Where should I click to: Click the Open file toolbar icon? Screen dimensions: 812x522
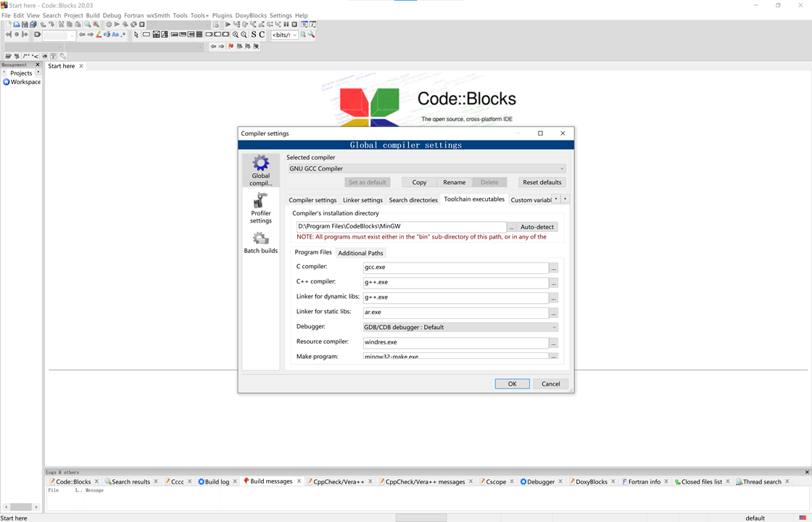point(17,25)
